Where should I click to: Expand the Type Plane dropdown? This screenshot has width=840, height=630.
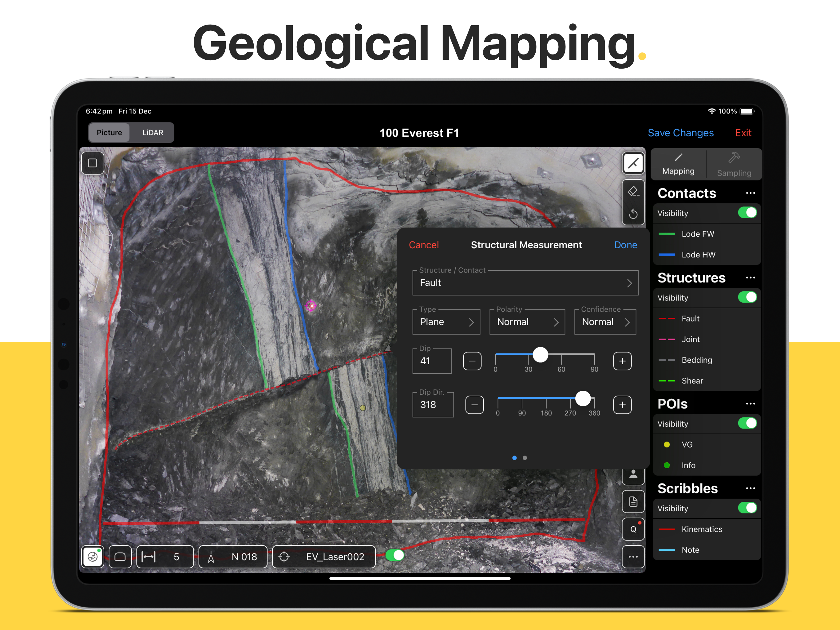[x=446, y=322]
